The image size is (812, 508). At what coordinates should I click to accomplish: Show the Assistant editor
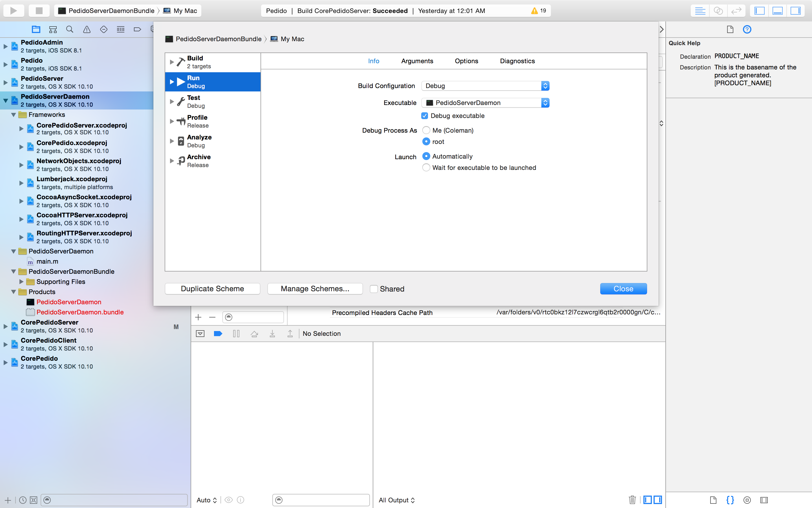coord(718,10)
